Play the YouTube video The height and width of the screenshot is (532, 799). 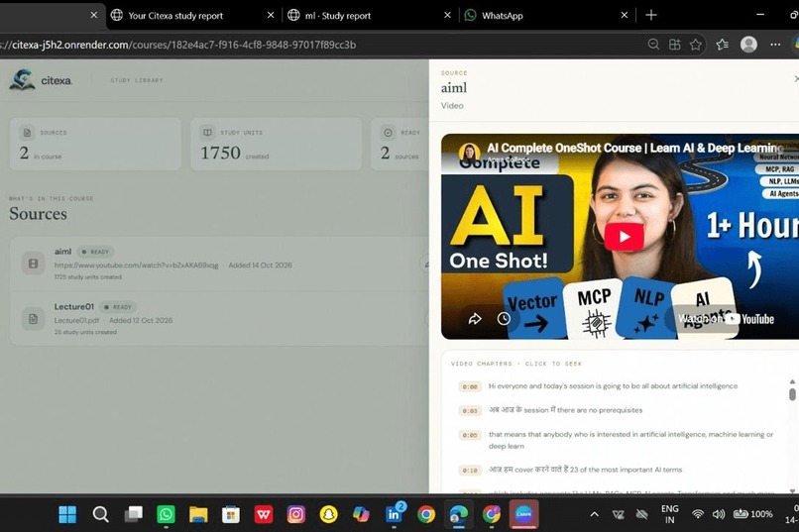point(625,237)
